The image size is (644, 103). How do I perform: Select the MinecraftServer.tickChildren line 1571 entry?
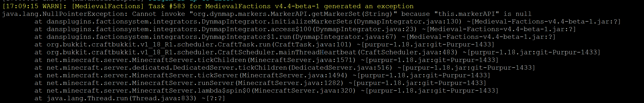266,60
